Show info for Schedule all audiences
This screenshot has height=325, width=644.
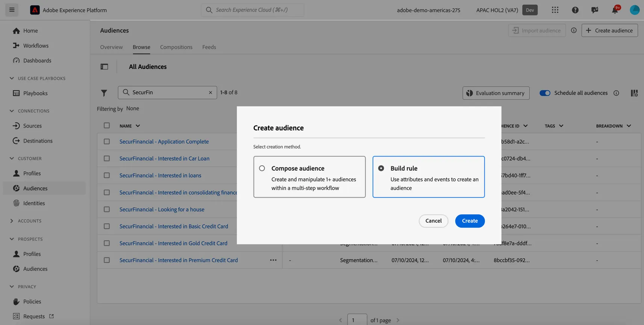(x=616, y=93)
